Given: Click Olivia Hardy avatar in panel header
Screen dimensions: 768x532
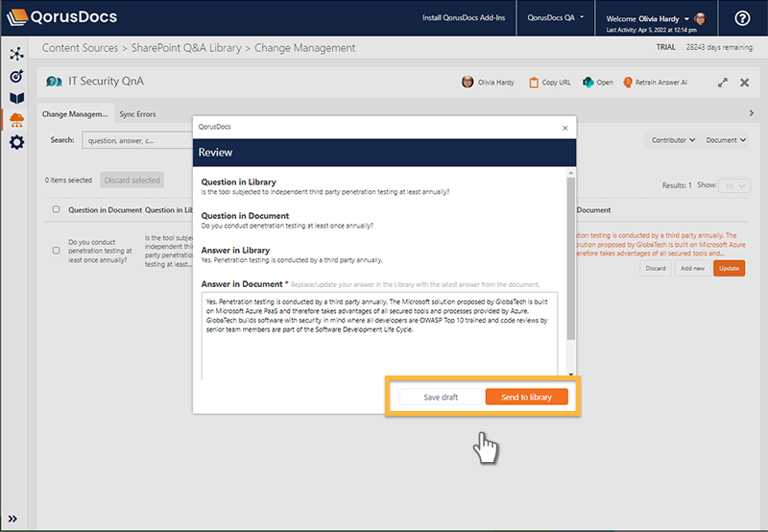Looking at the screenshot, I should [x=468, y=82].
